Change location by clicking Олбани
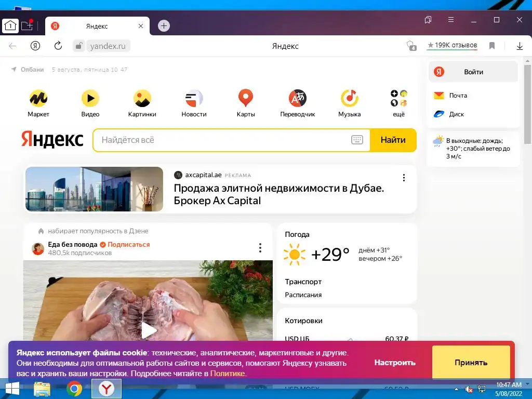The height and width of the screenshot is (399, 532). tap(32, 70)
